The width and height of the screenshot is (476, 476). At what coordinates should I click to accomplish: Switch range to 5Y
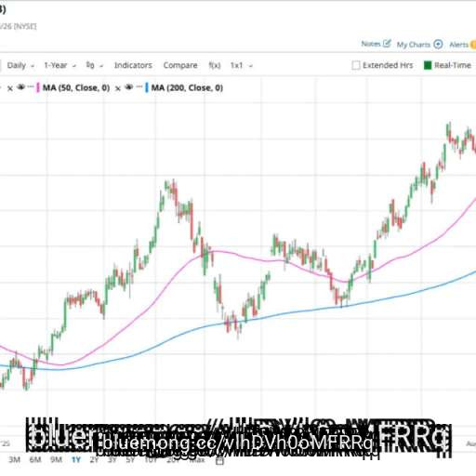[130, 459]
